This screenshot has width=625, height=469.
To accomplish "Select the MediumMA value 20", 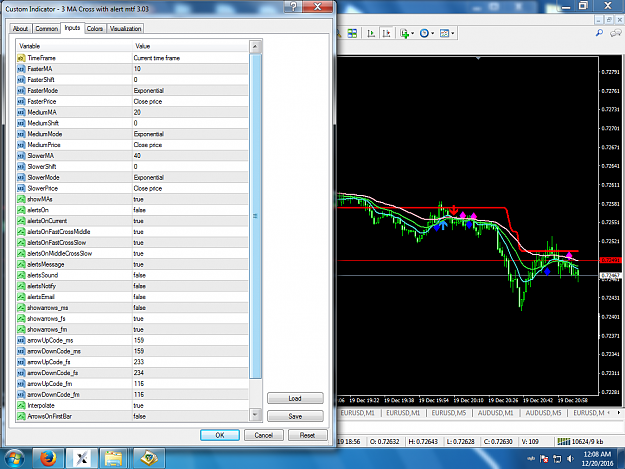I will (190, 112).
